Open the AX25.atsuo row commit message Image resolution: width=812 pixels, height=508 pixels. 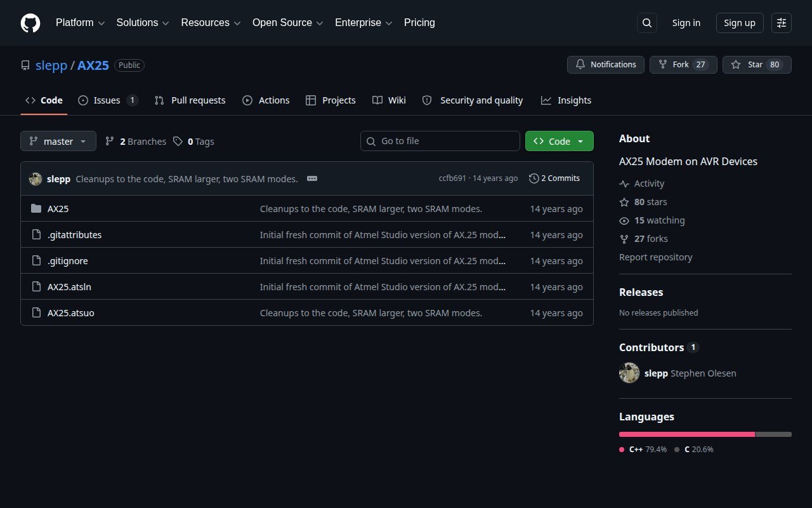371,312
